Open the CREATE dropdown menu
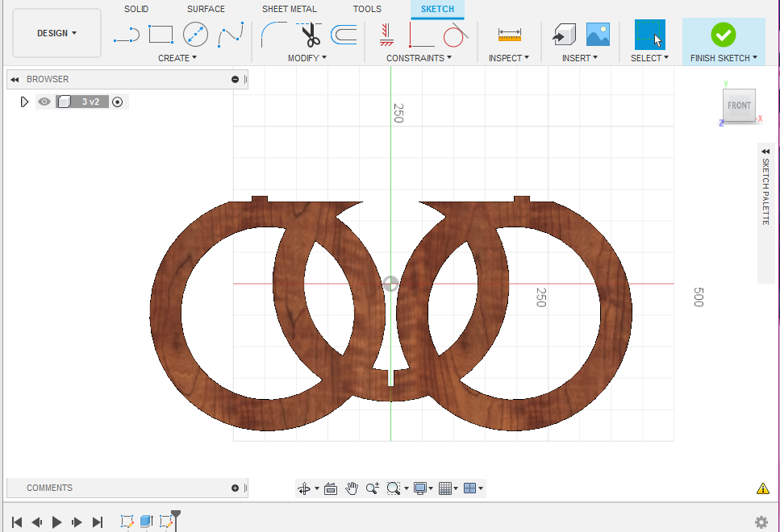Screen dimensions: 780x532 (177, 58)
